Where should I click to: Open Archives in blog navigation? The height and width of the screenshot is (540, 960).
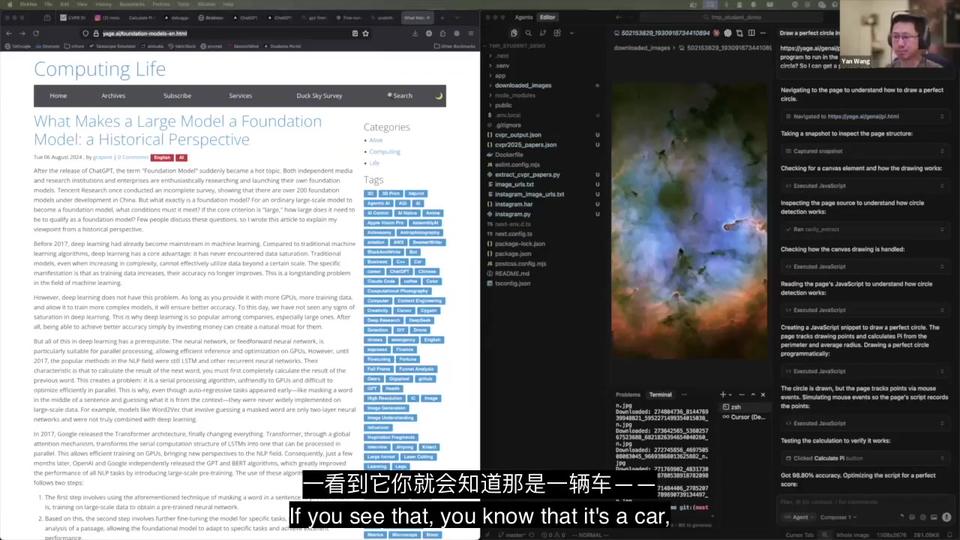point(113,96)
